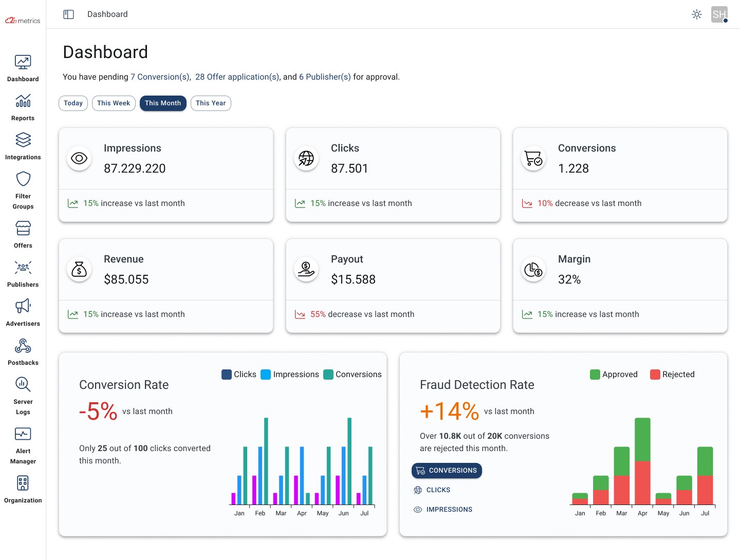
Task: Click the Advertisers megaphone icon
Action: 23,306
